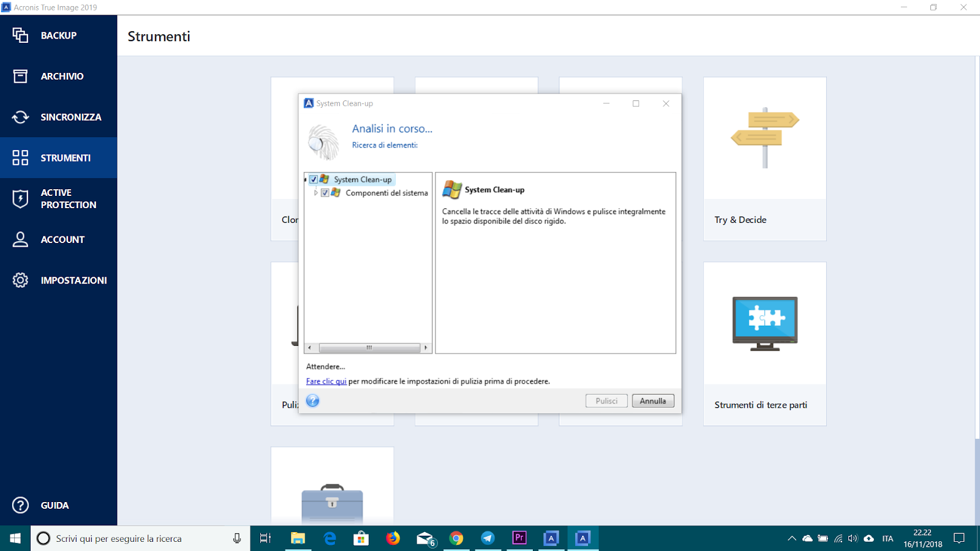This screenshot has width=980, height=551.
Task: Select the Sincronizza sync arrows icon
Action: [20, 117]
